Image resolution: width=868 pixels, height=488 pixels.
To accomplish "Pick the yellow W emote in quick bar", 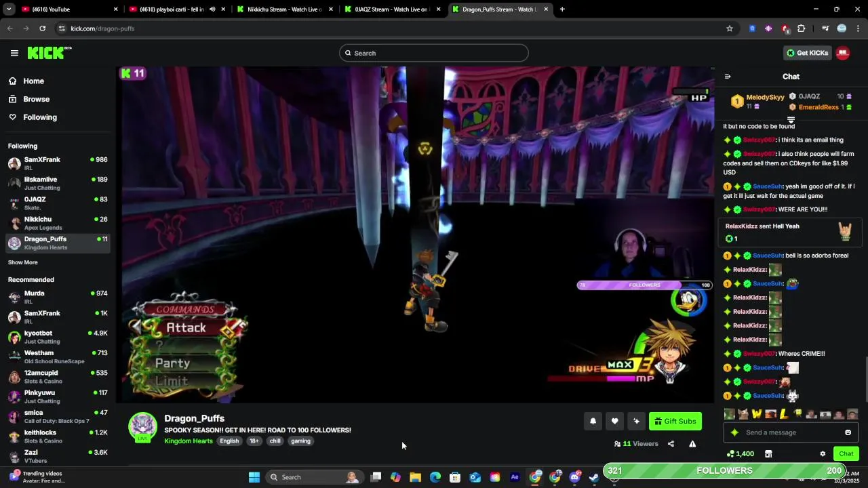I will click(757, 414).
